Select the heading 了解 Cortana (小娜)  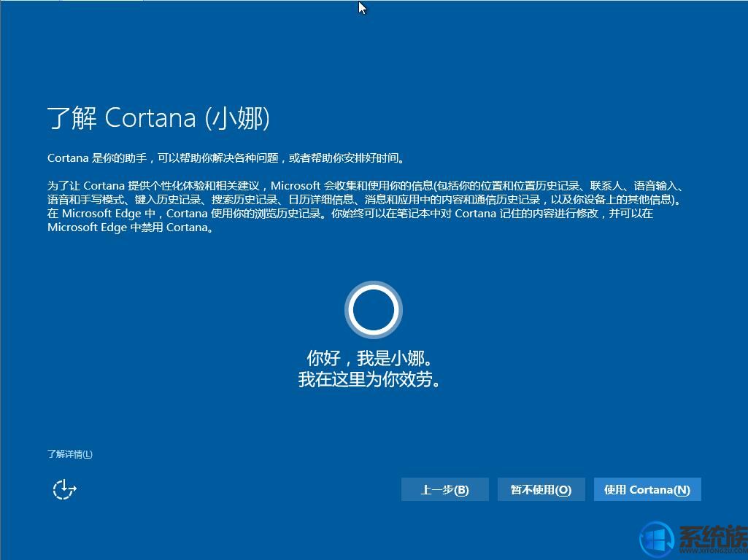pyautogui.click(x=159, y=117)
